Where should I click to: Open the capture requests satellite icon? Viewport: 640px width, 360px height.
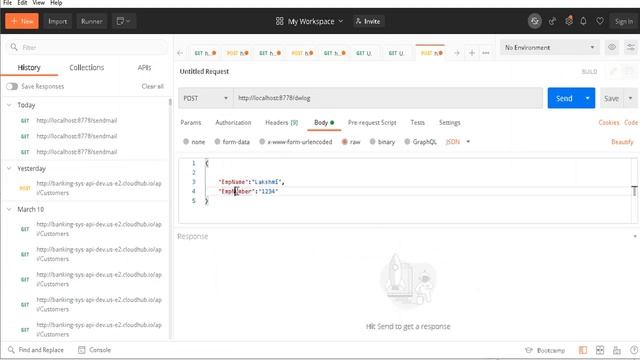click(x=552, y=21)
